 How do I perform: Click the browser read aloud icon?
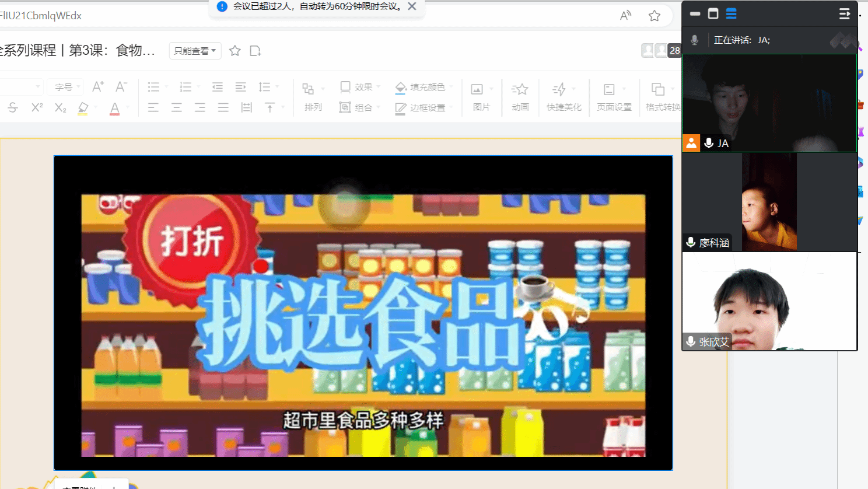point(625,16)
